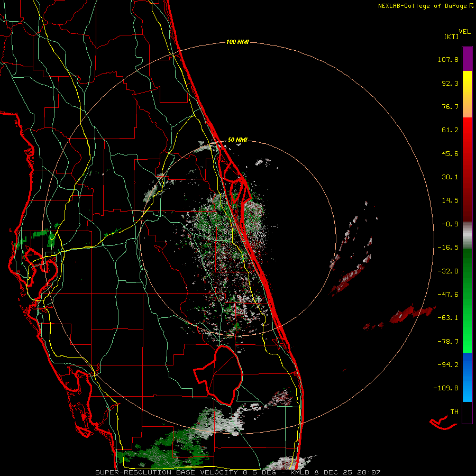Select the 107.8 value on velocity scale
The width and height of the screenshot is (476, 476).
(448, 59)
